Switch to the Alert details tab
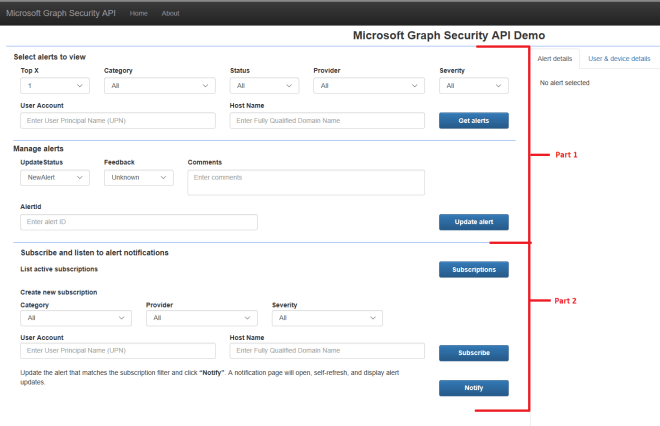660x426 pixels. 554,59
